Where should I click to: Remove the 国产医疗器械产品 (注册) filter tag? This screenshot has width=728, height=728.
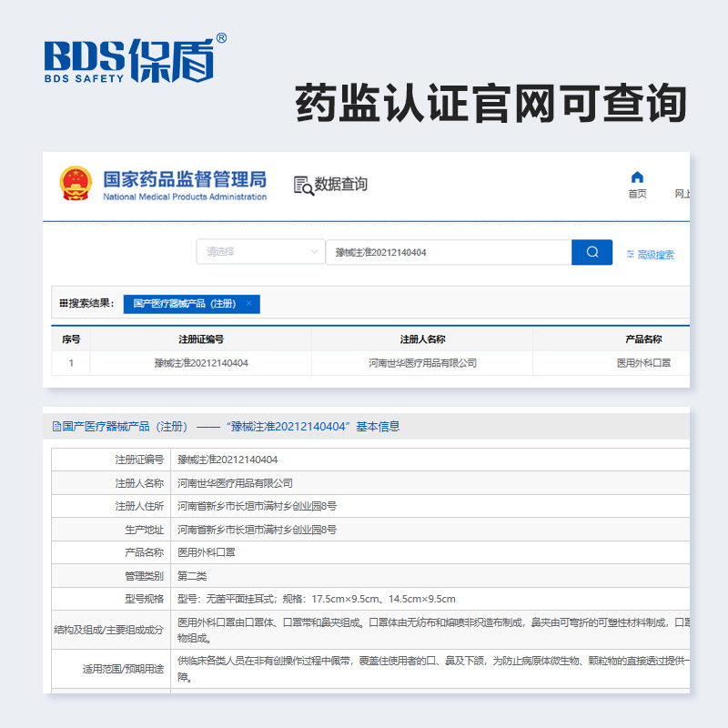click(x=248, y=304)
